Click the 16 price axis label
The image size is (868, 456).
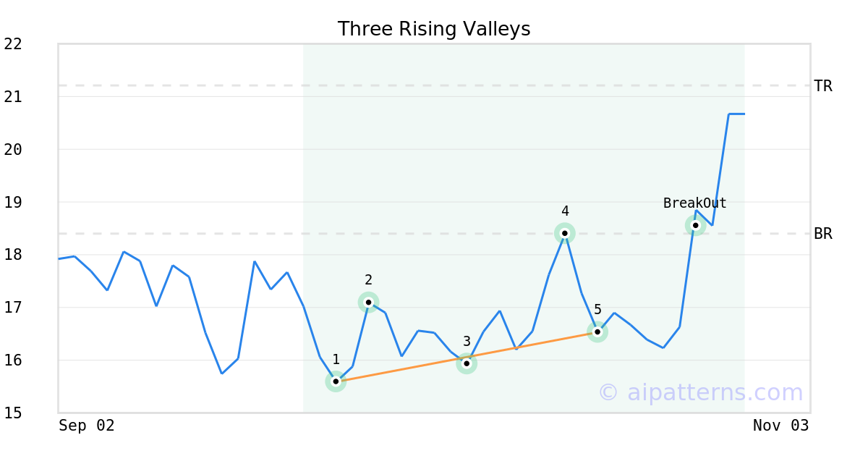[x=13, y=360]
